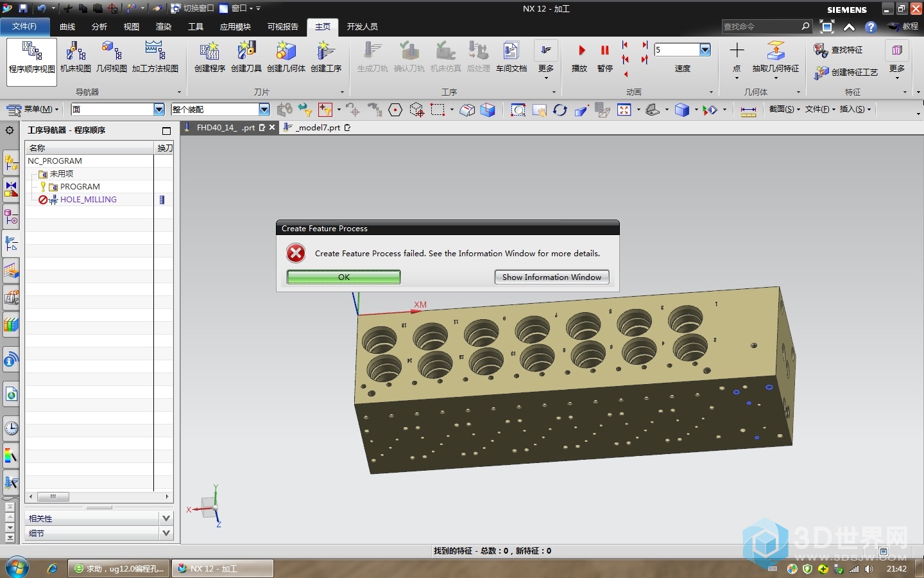Click OK in Create Feature Process dialog

(x=344, y=277)
